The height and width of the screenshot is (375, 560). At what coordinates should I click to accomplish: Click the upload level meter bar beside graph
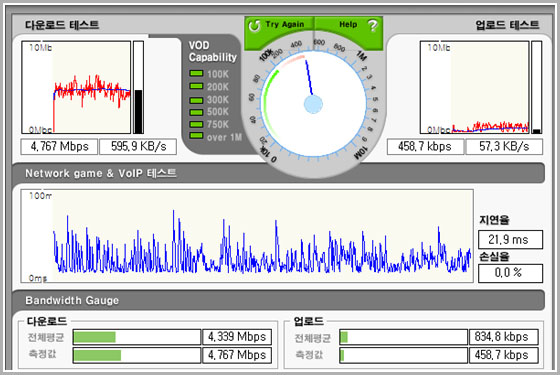tap(536, 88)
